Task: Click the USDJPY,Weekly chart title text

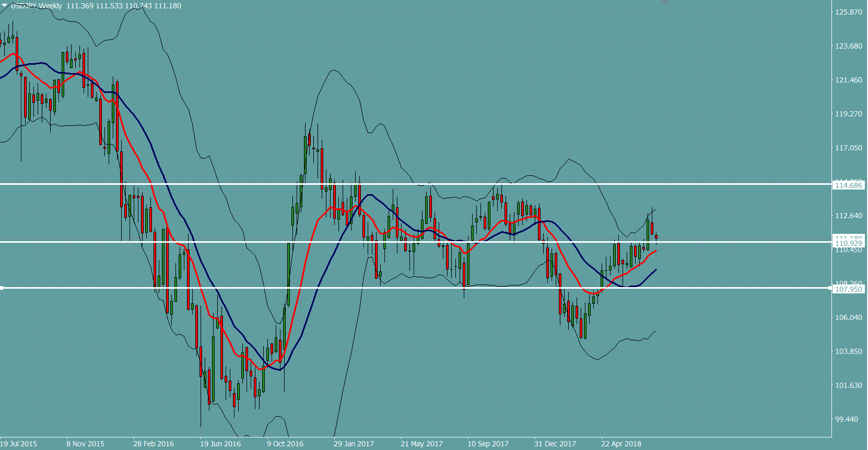Action: click(37, 6)
